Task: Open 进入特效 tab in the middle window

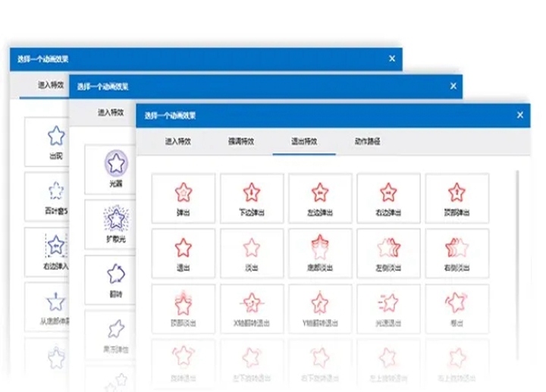Action: pos(111,112)
